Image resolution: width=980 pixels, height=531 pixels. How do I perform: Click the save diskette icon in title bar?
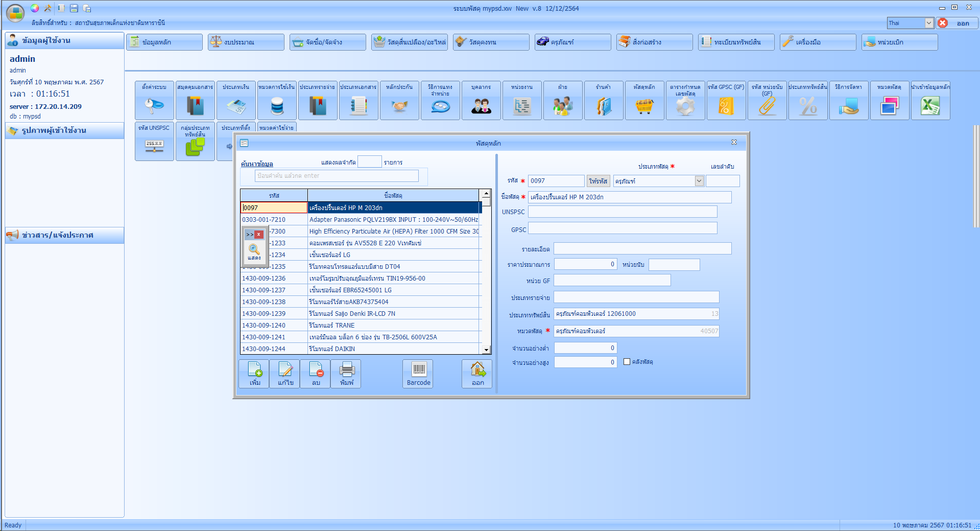[74, 8]
